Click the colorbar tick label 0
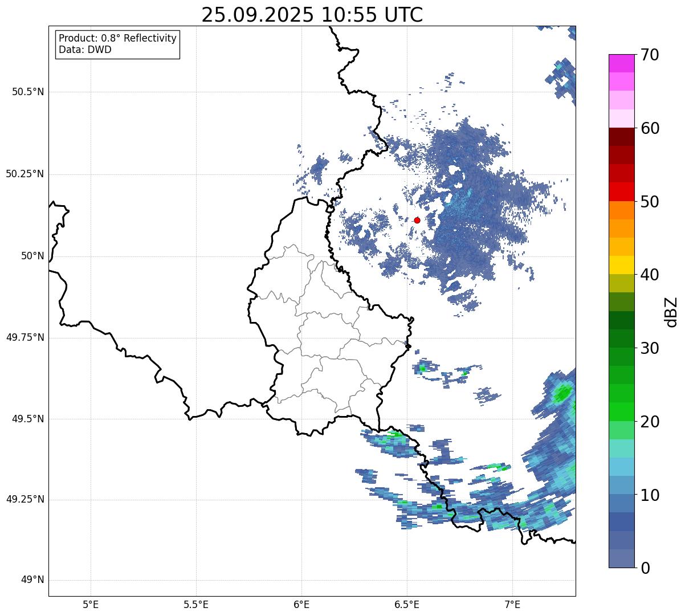This screenshot has height=616, width=685. pyautogui.click(x=645, y=568)
